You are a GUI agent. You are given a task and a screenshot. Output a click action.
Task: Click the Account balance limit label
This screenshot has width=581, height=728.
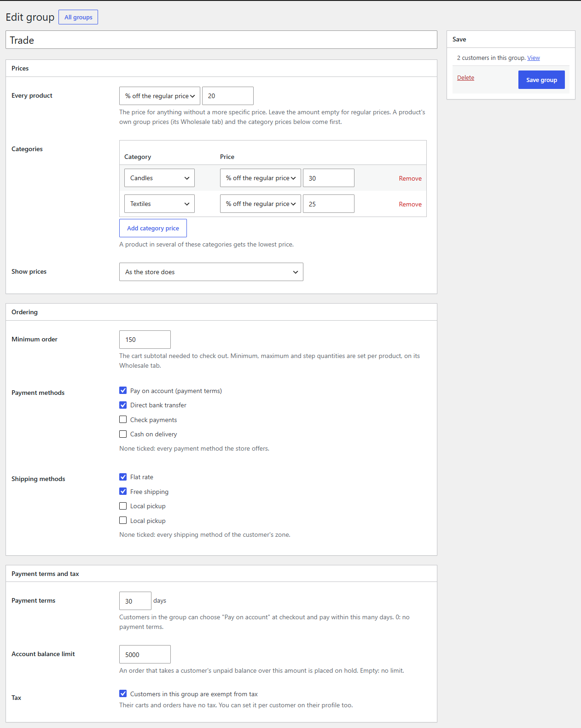coord(43,654)
